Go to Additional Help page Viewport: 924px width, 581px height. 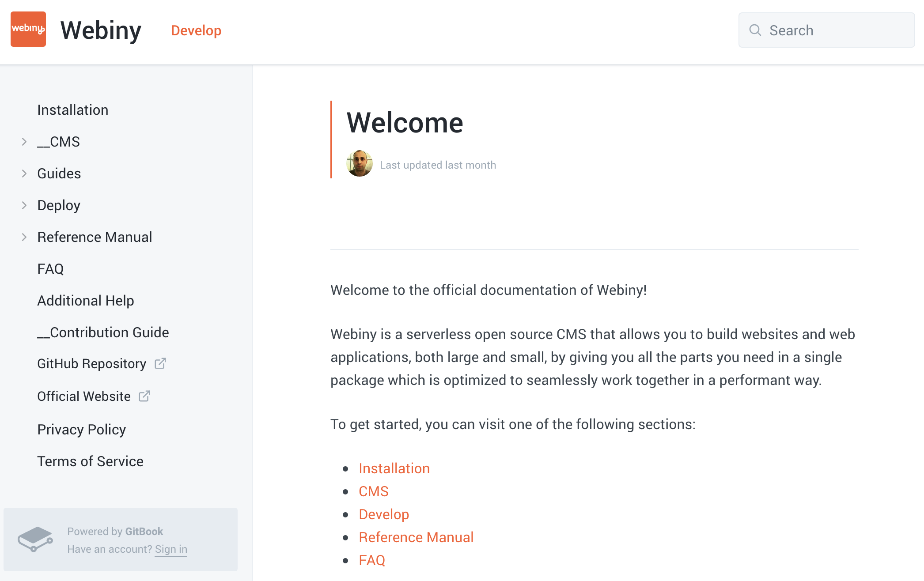point(86,301)
